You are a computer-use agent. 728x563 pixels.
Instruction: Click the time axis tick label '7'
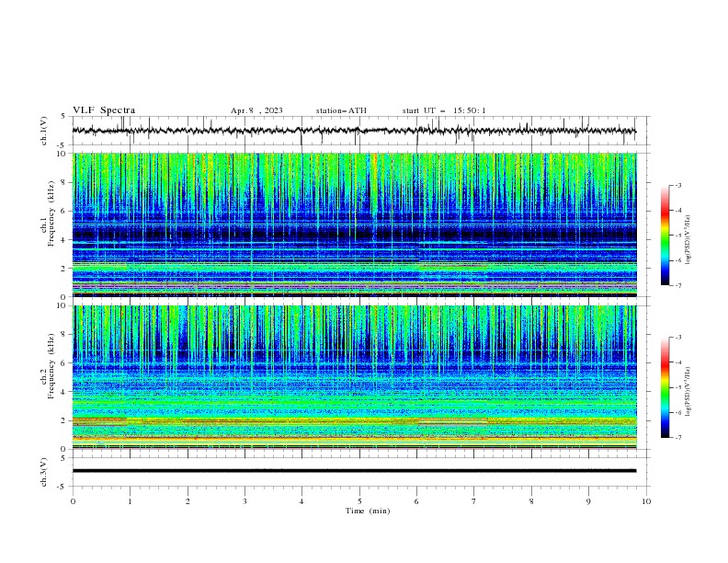point(474,501)
